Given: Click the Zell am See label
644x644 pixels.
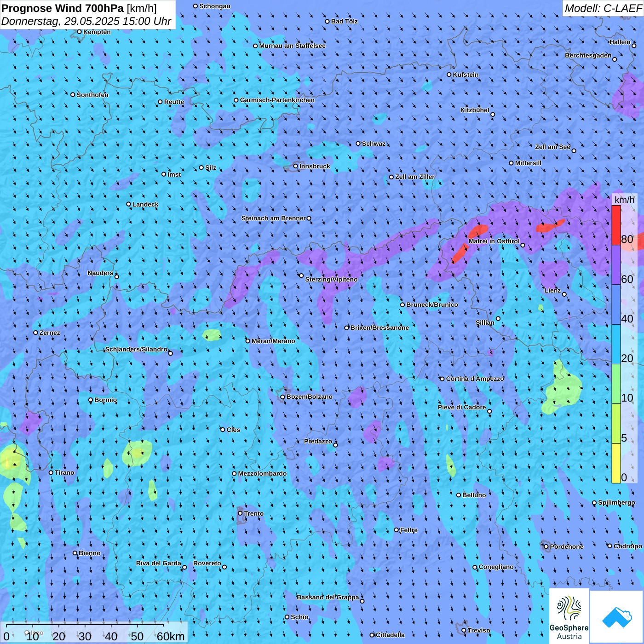Looking at the screenshot, I should (x=552, y=147).
